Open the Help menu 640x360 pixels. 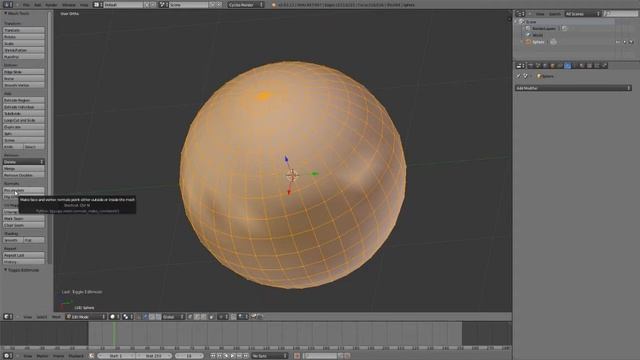[84, 5]
